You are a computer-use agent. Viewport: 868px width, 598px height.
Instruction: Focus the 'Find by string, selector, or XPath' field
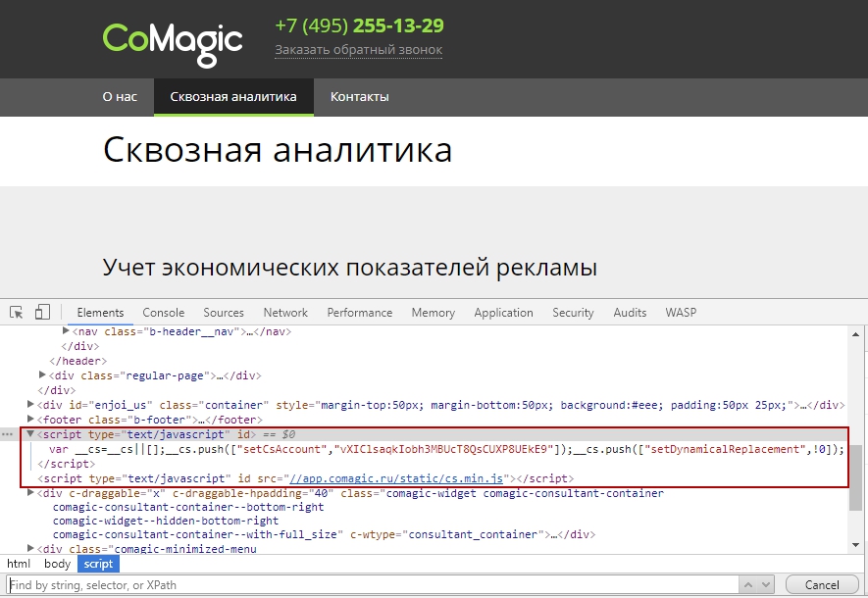pyautogui.click(x=374, y=584)
